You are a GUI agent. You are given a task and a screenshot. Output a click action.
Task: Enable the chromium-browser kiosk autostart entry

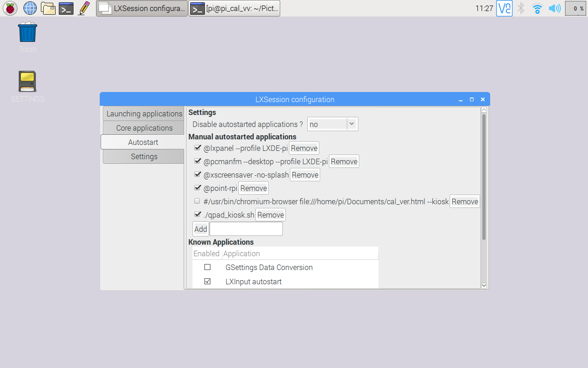197,201
